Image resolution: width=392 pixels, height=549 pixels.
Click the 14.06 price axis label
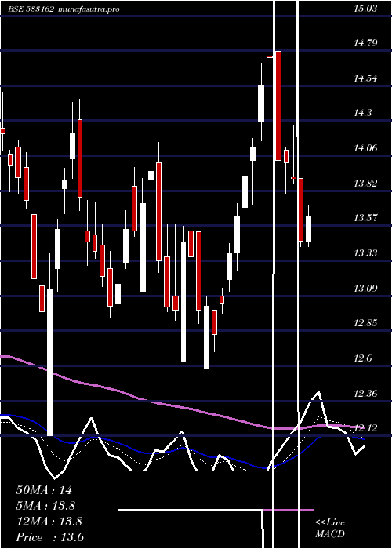[366, 148]
